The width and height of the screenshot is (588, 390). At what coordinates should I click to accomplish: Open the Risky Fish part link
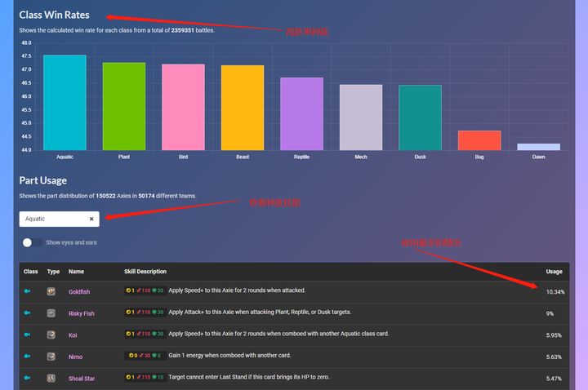point(82,313)
